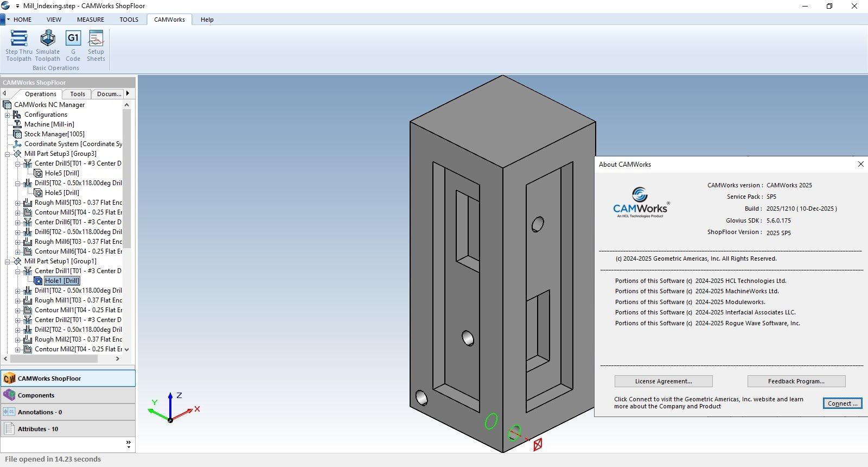868x467 pixels.
Task: Click the Attributes pane icon
Action: coord(9,429)
